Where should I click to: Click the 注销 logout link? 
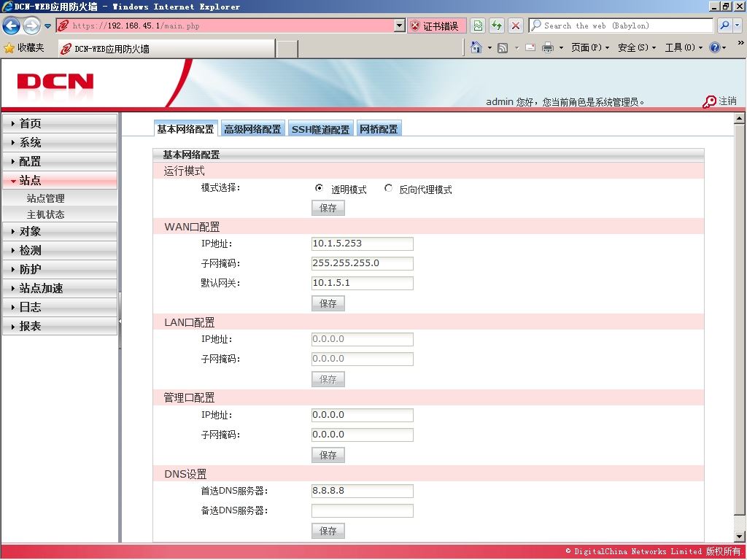tap(727, 101)
